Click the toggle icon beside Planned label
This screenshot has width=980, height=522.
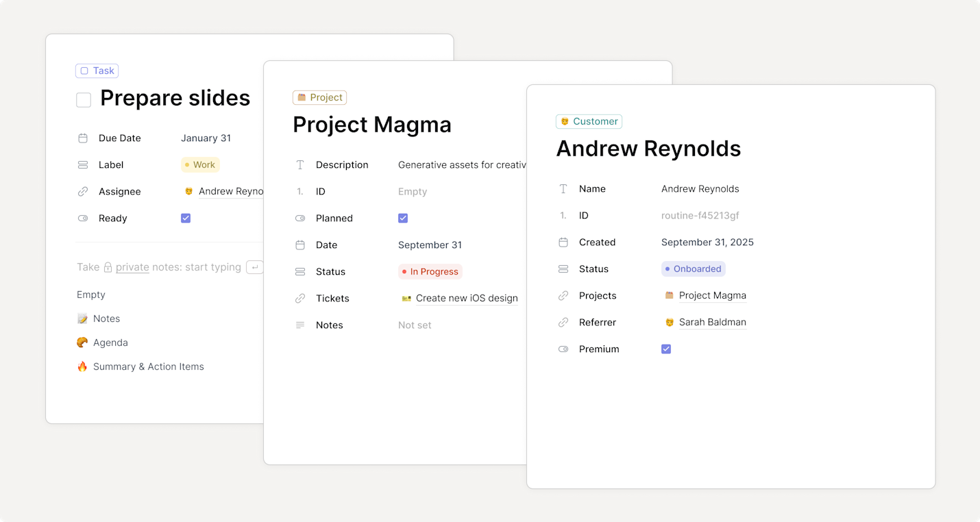click(300, 219)
